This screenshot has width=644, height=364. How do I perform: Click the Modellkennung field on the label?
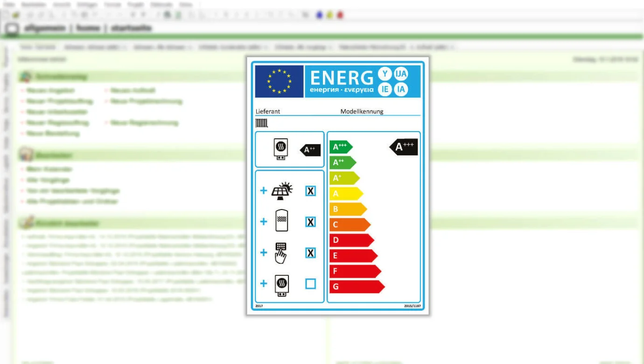pyautogui.click(x=362, y=112)
